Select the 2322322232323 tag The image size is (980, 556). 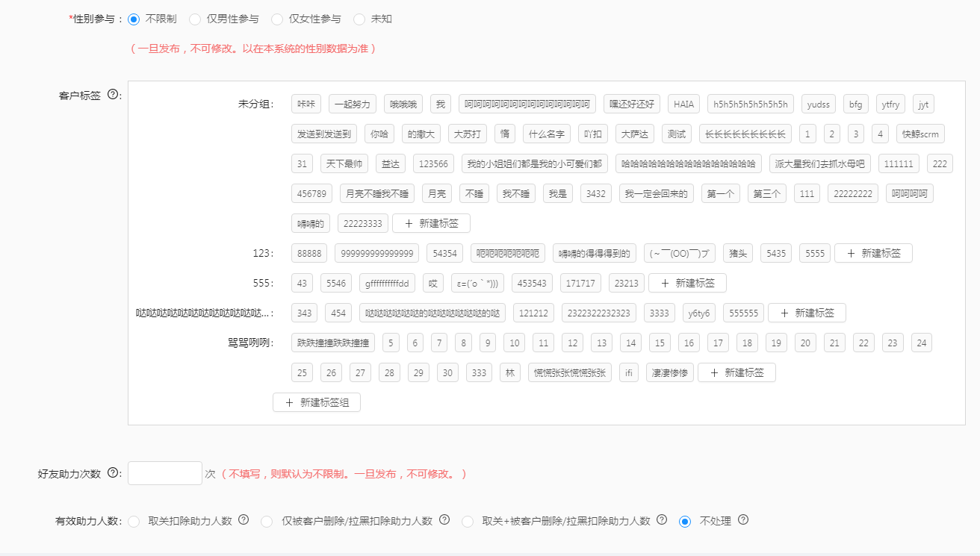pos(599,313)
